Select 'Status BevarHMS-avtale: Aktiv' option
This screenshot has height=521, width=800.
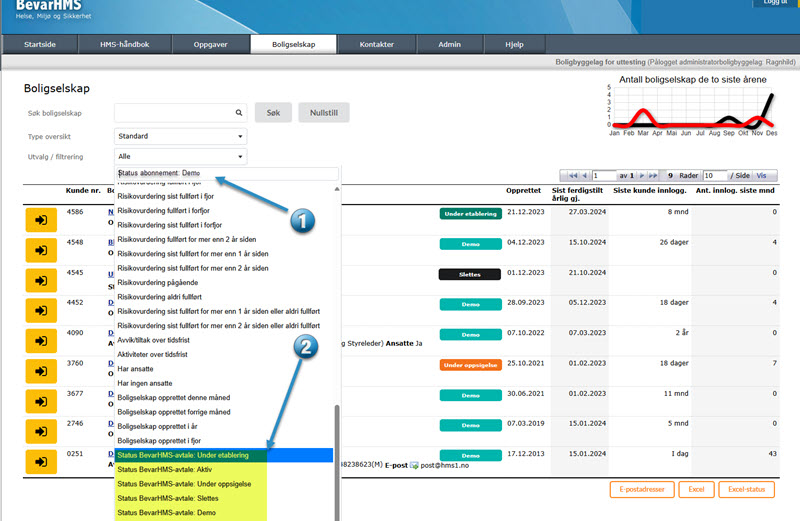pos(165,469)
